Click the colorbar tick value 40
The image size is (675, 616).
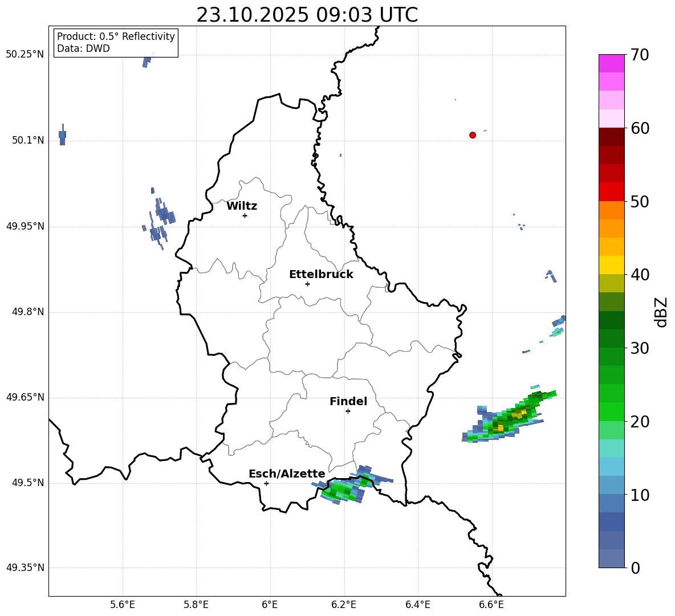(x=640, y=275)
